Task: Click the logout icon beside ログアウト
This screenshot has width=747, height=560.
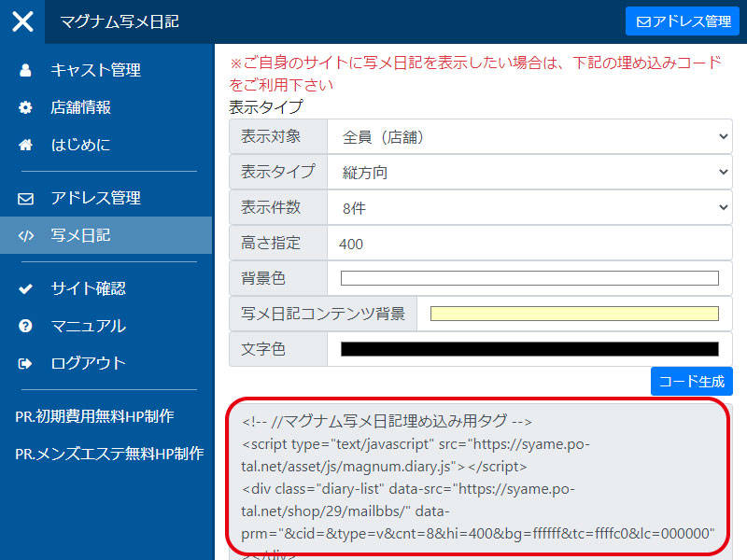Action: click(25, 363)
